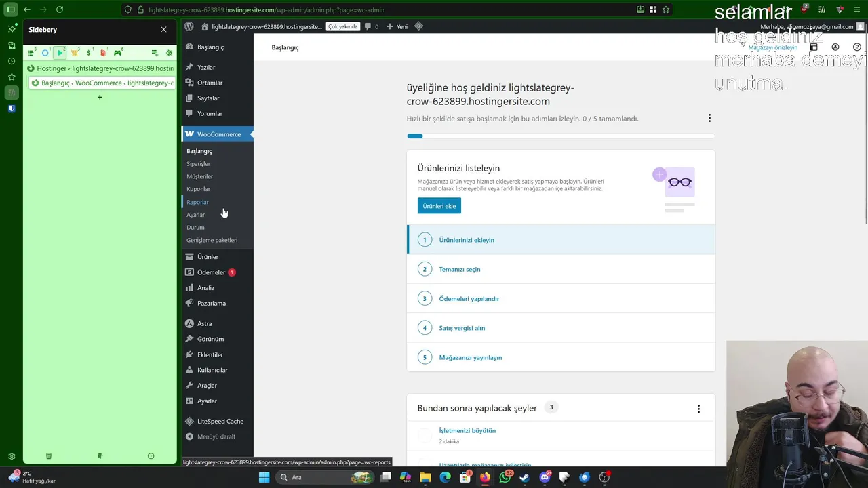The image size is (868, 488).
Task: Open the setup task list three-dot menu
Action: coord(709,118)
